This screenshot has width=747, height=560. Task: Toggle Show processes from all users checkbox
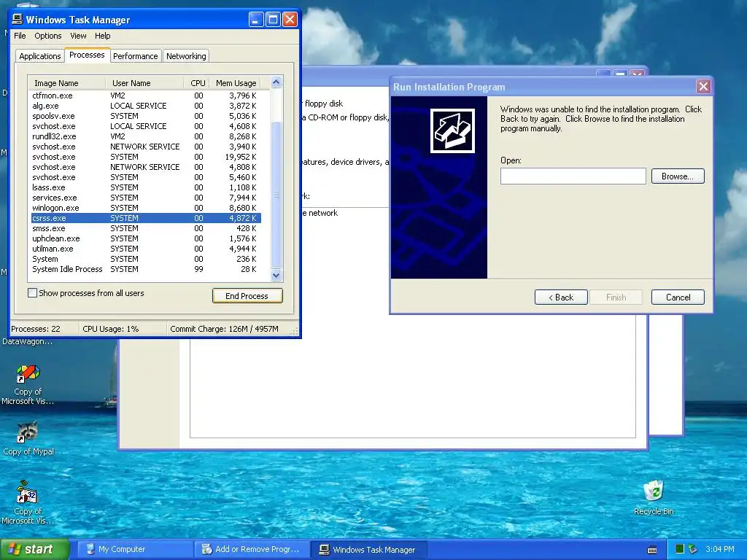pos(32,293)
